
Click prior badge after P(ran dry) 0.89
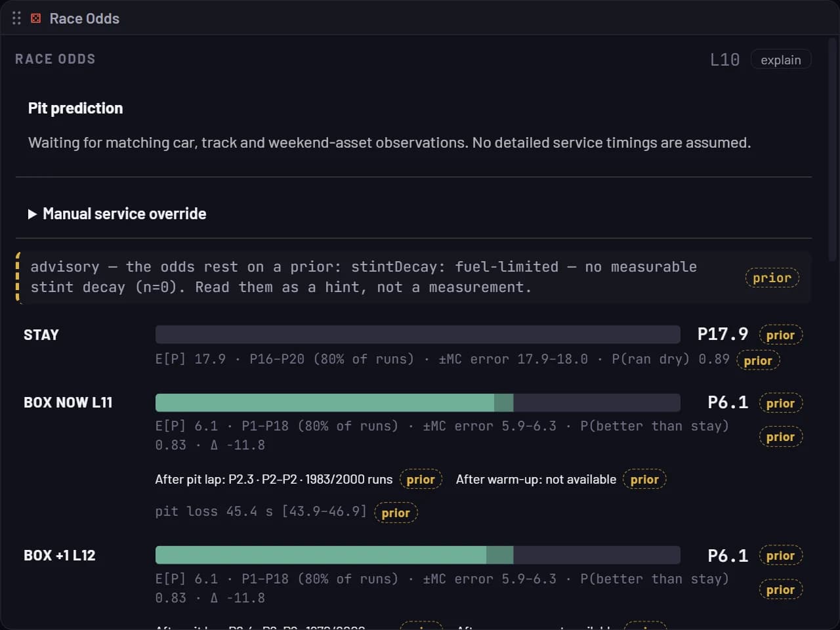coord(758,360)
